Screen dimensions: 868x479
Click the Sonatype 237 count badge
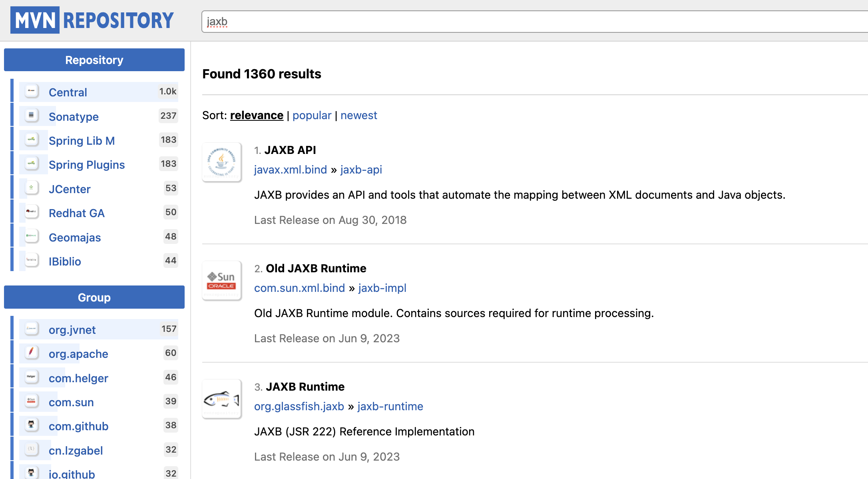(x=168, y=116)
